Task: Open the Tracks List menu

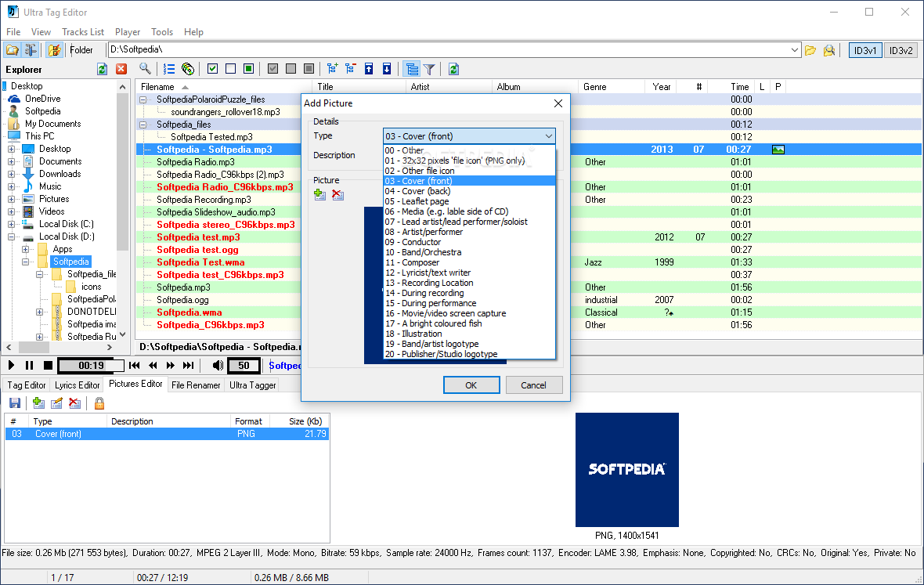Action: (83, 32)
